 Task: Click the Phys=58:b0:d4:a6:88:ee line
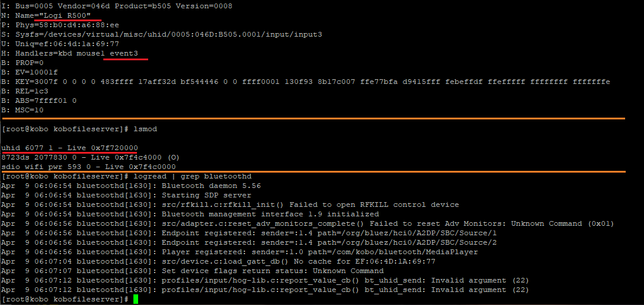60,25
